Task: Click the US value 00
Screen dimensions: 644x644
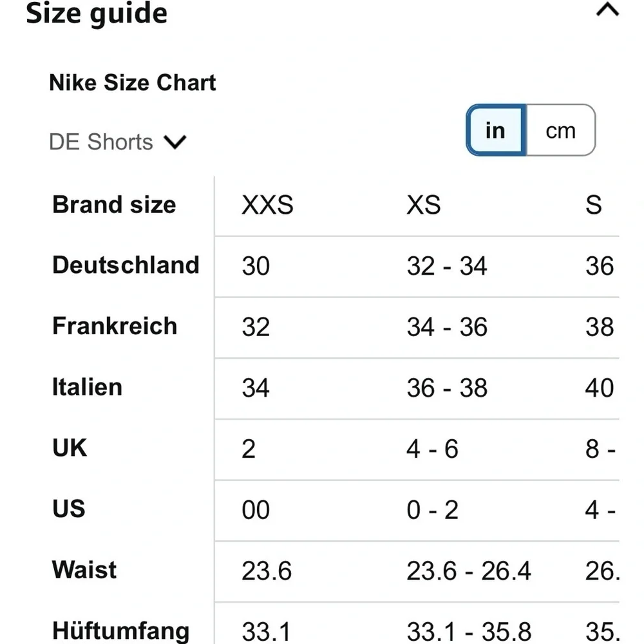Action: 256,509
